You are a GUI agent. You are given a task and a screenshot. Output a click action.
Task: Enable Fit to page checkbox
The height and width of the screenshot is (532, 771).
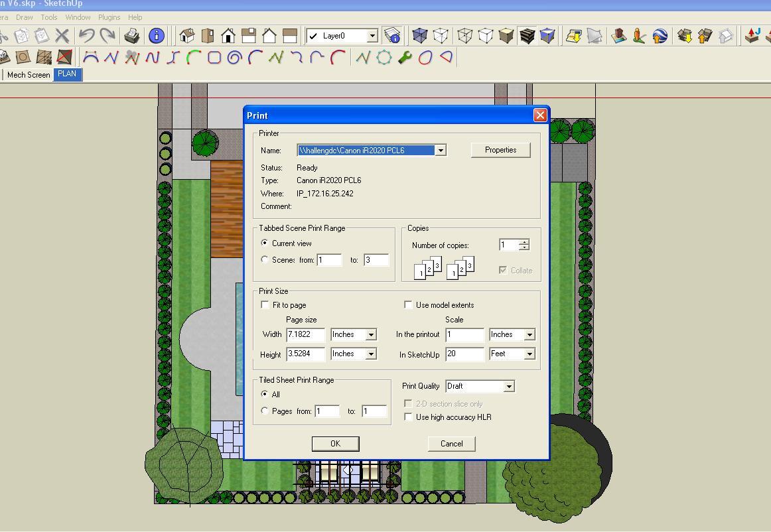tap(265, 305)
